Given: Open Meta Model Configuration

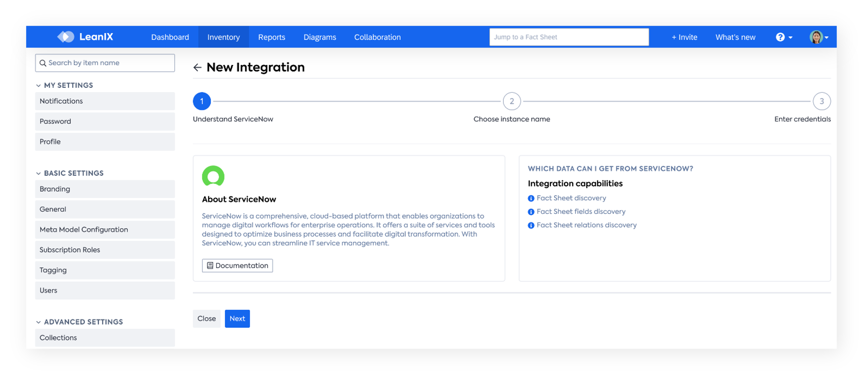Looking at the screenshot, I should tap(105, 229).
